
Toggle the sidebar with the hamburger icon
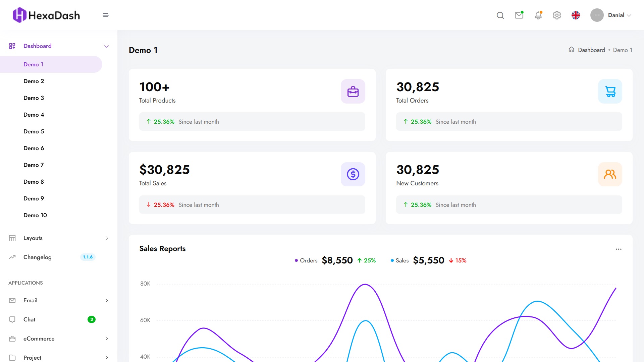tap(106, 15)
